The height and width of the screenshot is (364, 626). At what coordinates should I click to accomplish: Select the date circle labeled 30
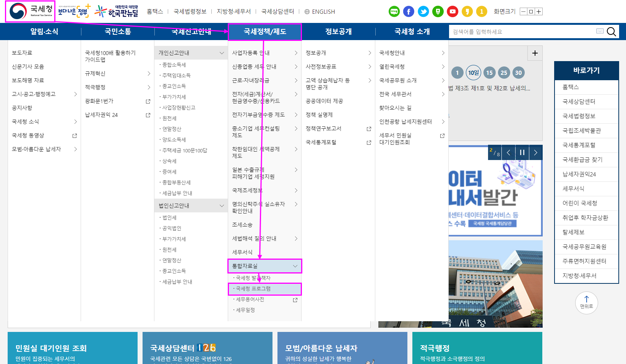pos(519,73)
